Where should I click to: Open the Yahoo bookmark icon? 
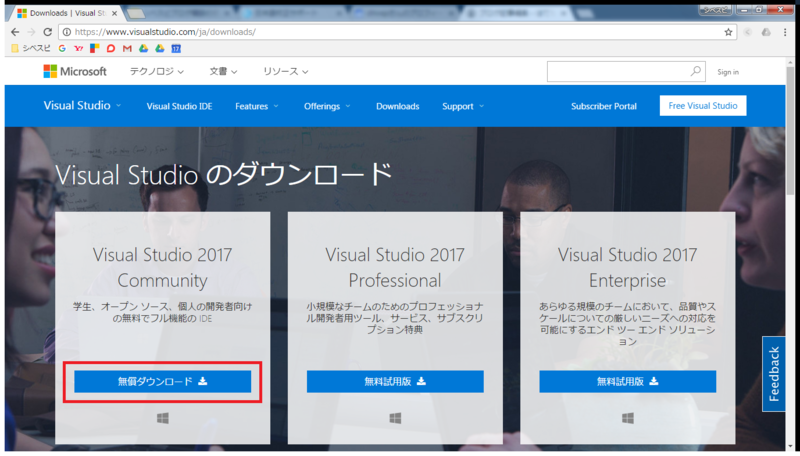click(x=78, y=48)
